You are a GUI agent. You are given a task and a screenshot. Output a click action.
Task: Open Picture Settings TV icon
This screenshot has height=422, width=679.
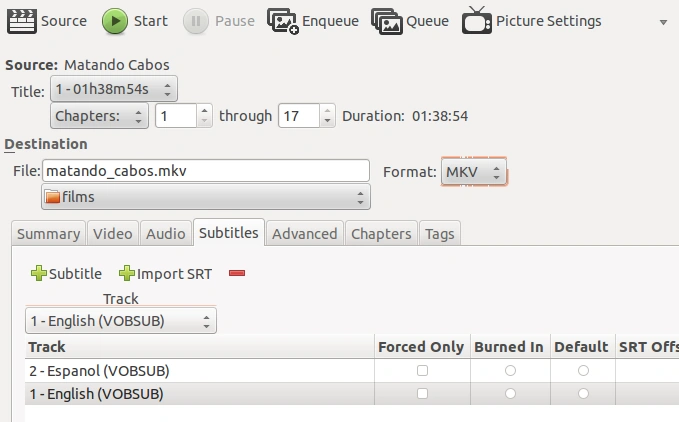[x=477, y=20]
